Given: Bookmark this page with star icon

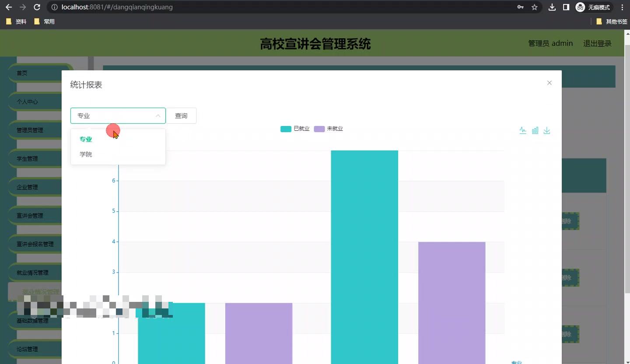Looking at the screenshot, I should [x=534, y=7].
